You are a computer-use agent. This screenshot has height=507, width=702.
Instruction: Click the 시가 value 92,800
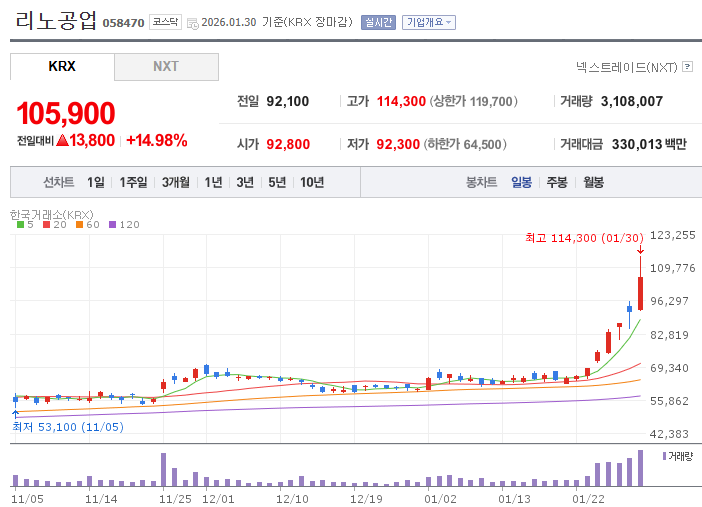click(x=288, y=144)
